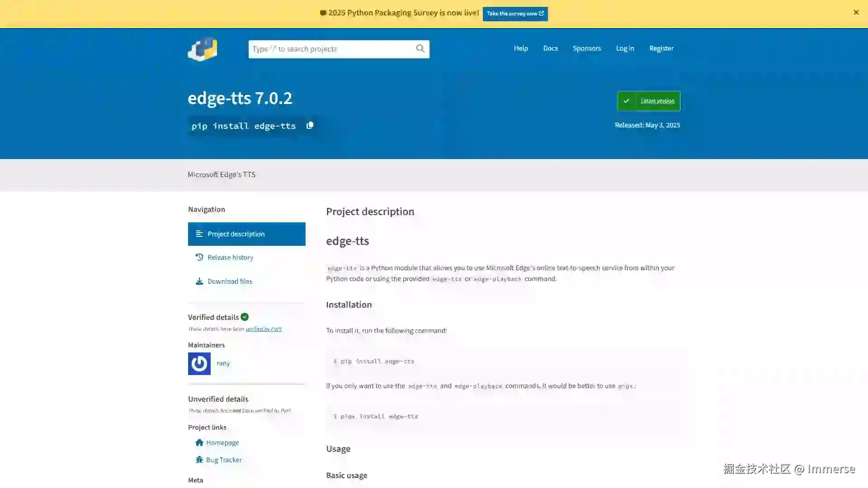Click the Download files icon

(199, 281)
